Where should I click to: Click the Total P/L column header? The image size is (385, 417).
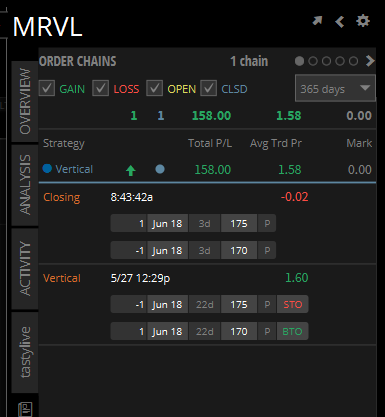pyautogui.click(x=210, y=143)
